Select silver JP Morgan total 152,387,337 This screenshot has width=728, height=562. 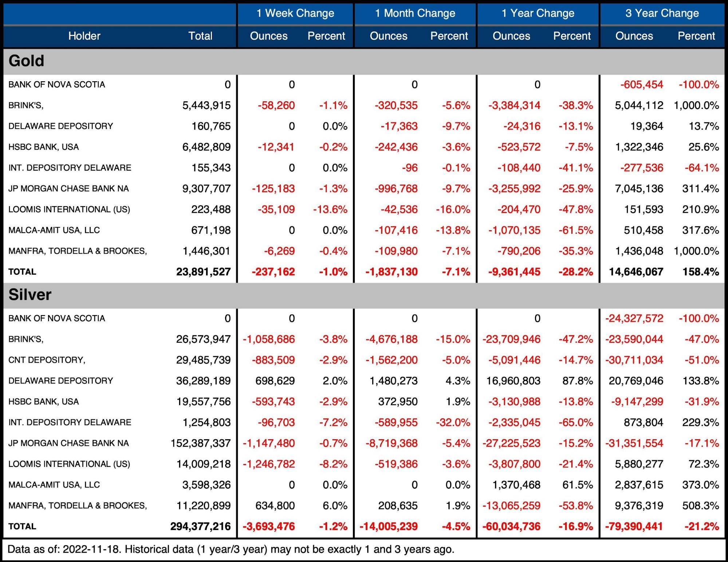(x=200, y=443)
